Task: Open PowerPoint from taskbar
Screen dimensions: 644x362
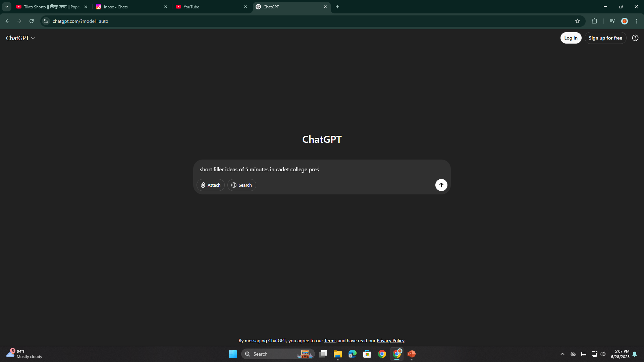Action: (x=412, y=354)
